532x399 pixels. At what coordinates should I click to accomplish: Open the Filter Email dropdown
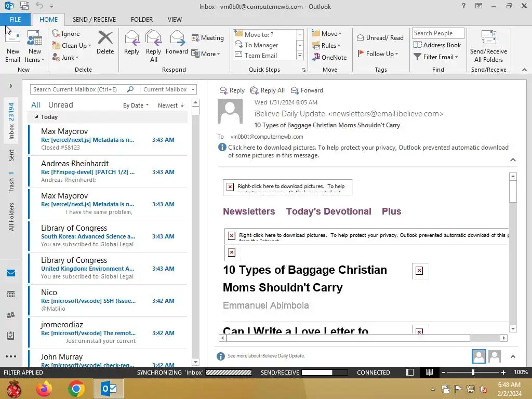436,57
